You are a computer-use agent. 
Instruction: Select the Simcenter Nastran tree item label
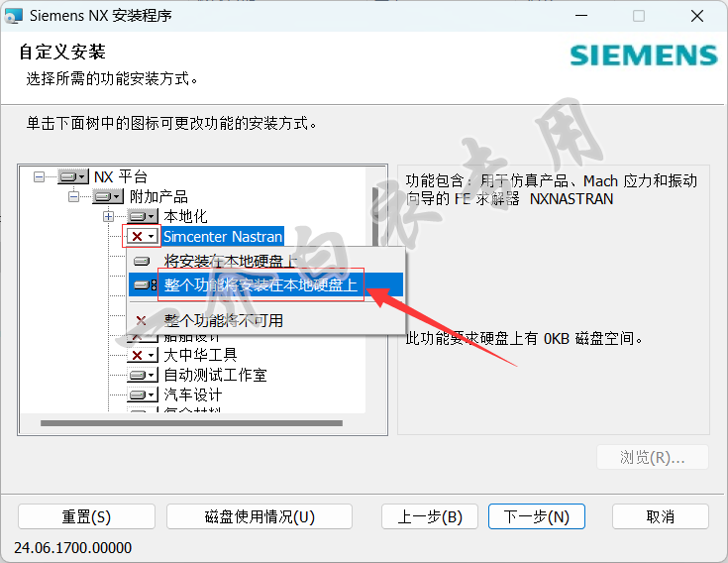[223, 236]
